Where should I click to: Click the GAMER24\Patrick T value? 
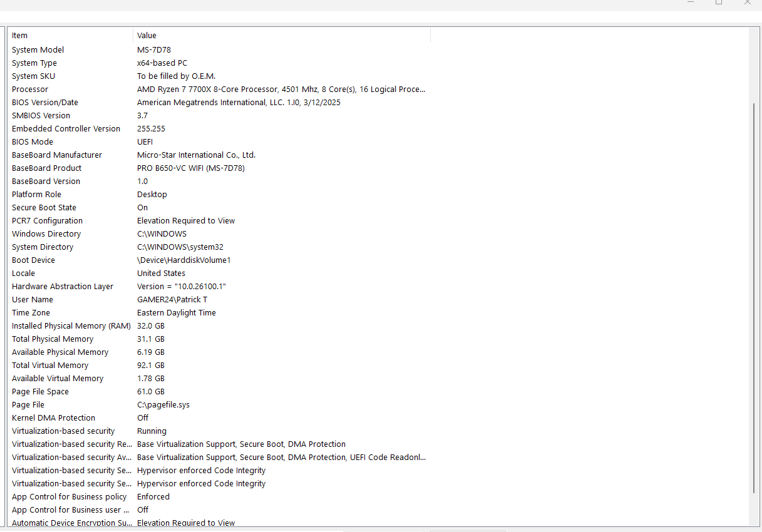172,300
